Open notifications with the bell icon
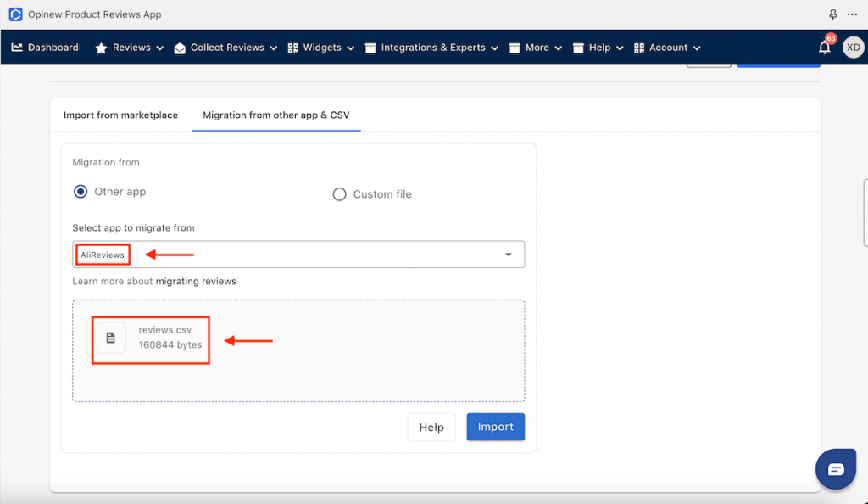Image resolution: width=868 pixels, height=504 pixels. pyautogui.click(x=824, y=48)
